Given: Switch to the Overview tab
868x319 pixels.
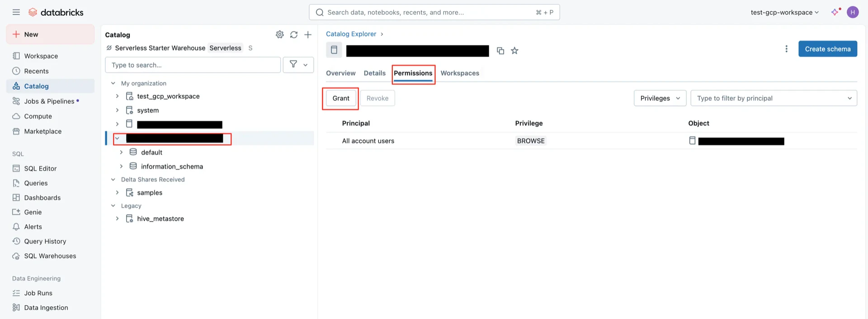Looking at the screenshot, I should click(341, 73).
